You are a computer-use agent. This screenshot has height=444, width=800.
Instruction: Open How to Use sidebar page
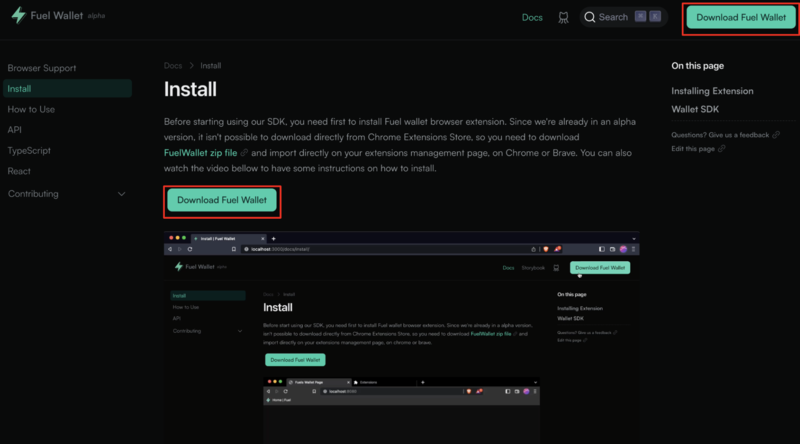[x=31, y=109]
